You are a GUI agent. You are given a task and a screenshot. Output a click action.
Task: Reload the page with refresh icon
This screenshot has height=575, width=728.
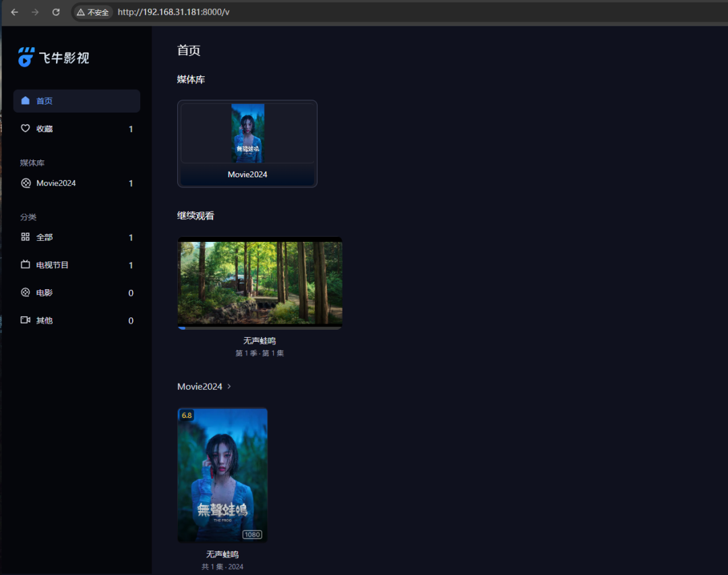56,12
